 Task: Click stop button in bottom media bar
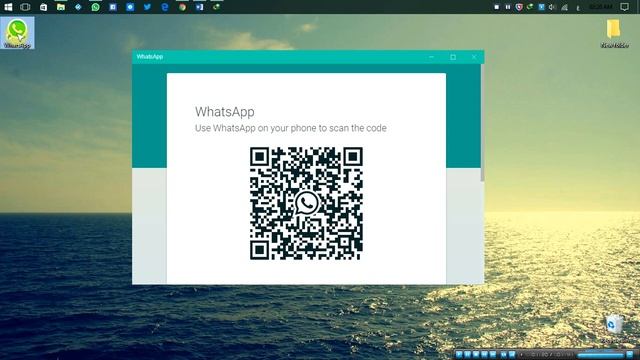476,354
